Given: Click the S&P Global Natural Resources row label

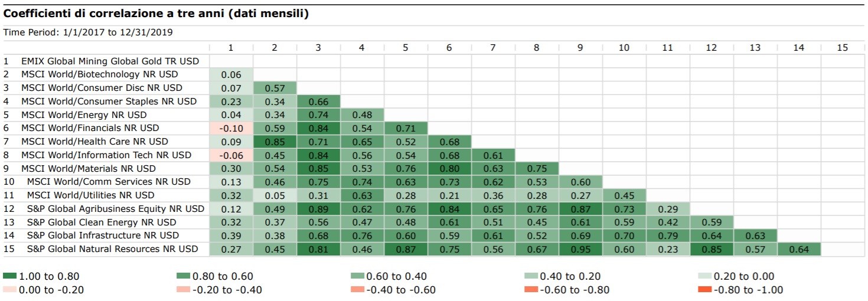Looking at the screenshot, I should [x=112, y=249].
